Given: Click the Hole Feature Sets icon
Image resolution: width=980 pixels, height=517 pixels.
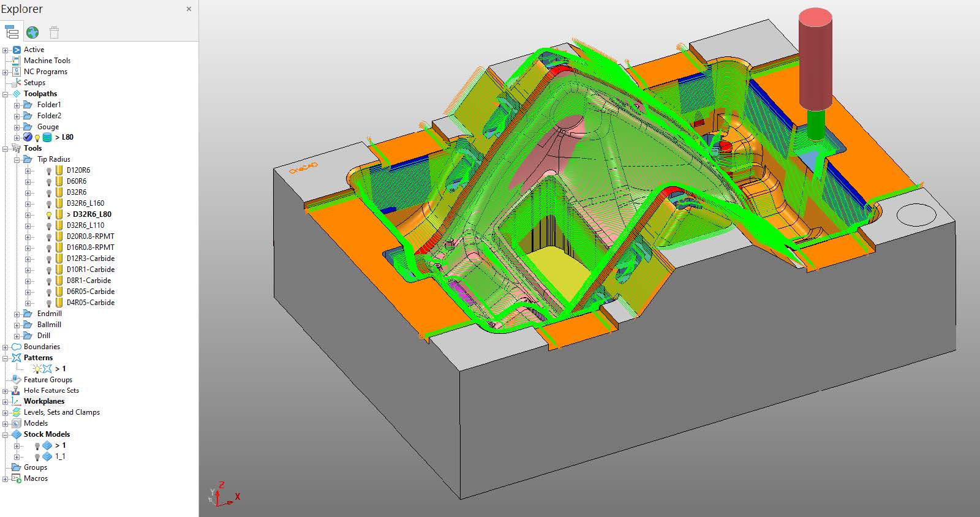Looking at the screenshot, I should tap(17, 390).
